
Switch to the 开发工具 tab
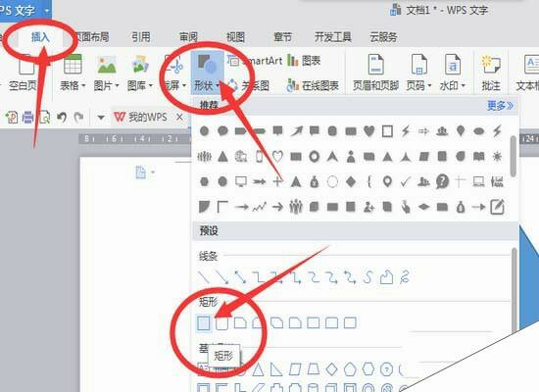(x=333, y=37)
